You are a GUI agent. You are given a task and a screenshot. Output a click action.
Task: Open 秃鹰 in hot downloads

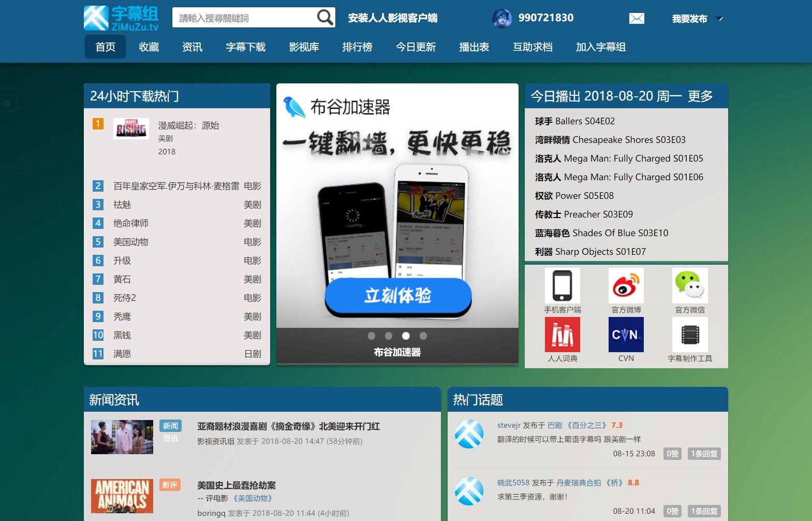(122, 316)
